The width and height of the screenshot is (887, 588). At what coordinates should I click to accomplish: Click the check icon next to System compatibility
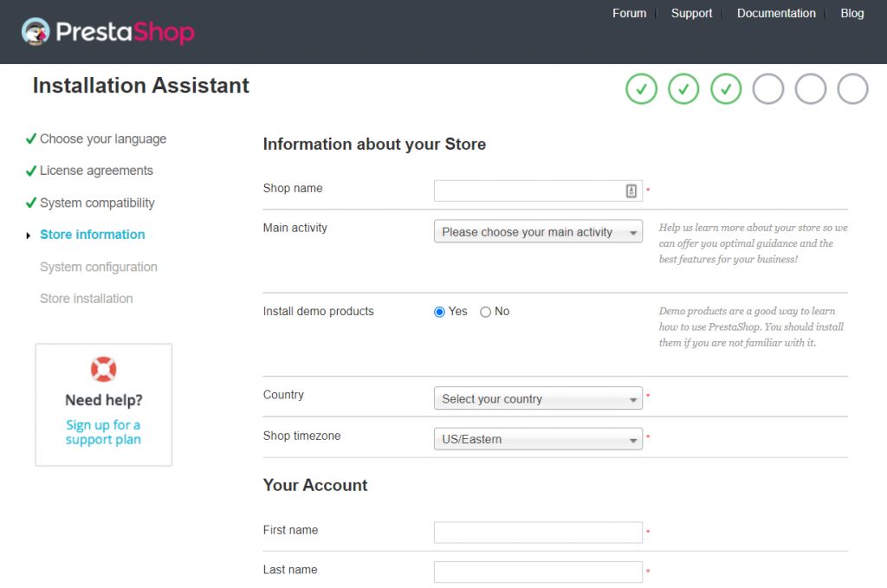click(x=30, y=201)
